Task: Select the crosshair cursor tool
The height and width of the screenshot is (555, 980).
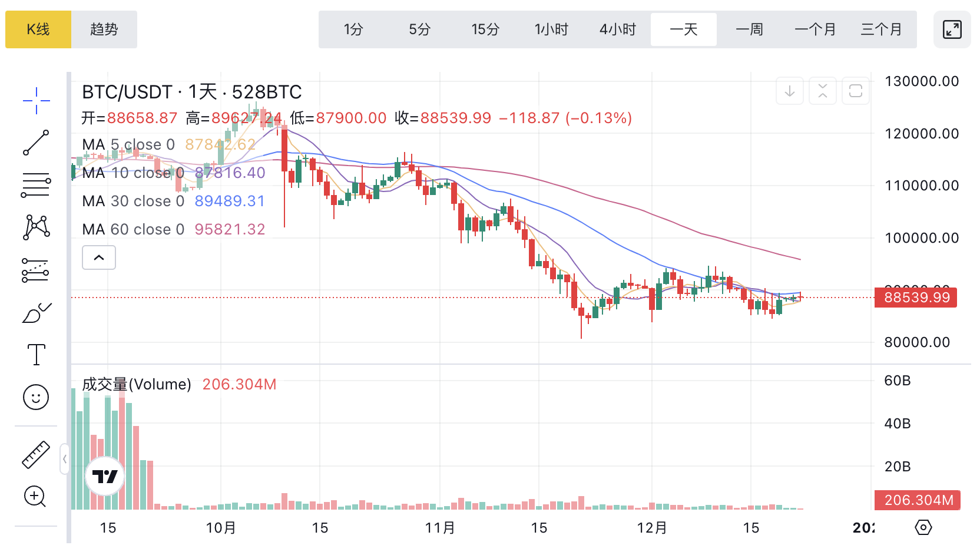Action: (36, 100)
